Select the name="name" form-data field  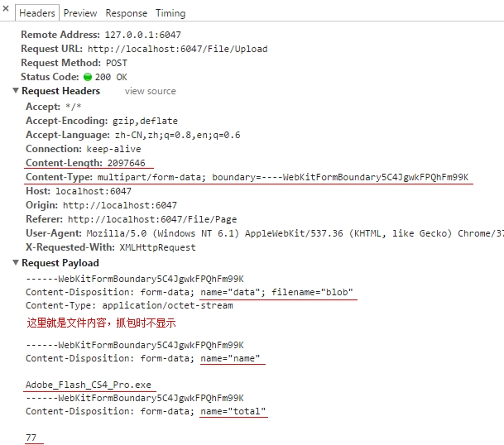click(230, 358)
